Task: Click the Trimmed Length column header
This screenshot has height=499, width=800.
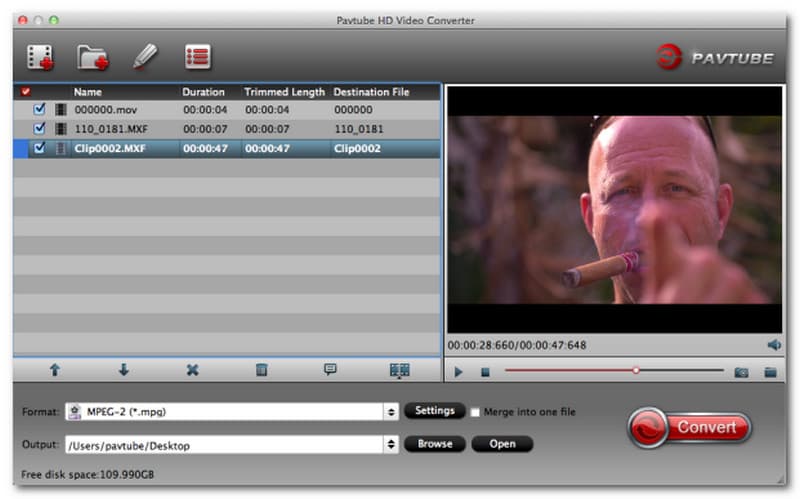Action: (284, 92)
